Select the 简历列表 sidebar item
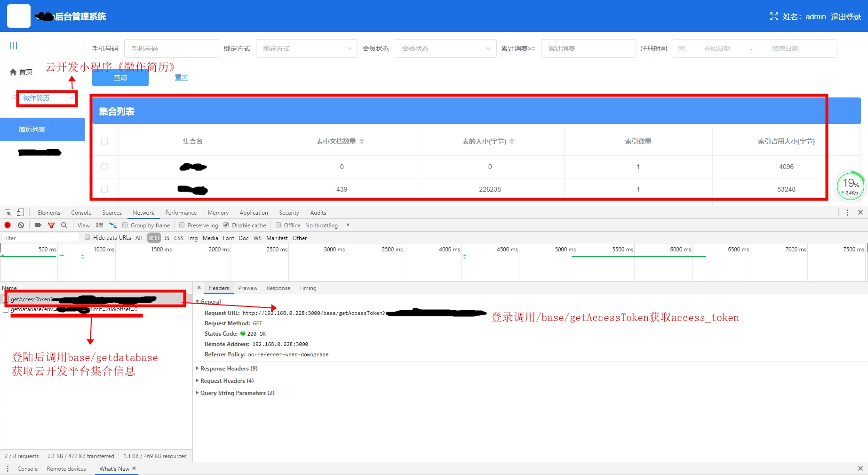868x475 pixels. pos(42,129)
